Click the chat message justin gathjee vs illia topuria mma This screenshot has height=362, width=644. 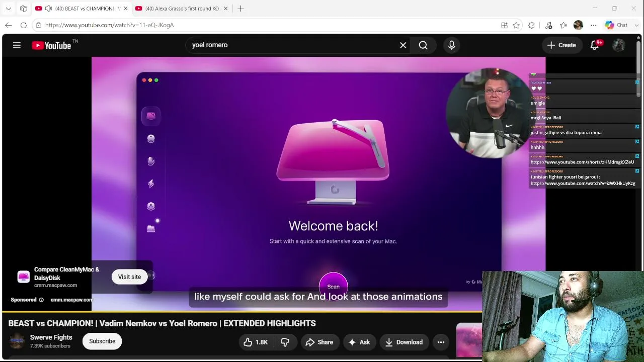point(566,133)
